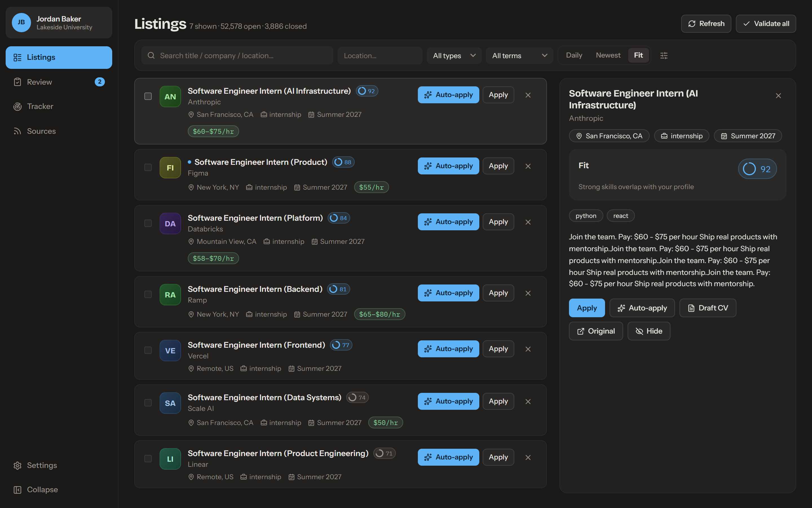Check the Scale AI listing checkbox
This screenshot has height=508, width=812.
148,403
